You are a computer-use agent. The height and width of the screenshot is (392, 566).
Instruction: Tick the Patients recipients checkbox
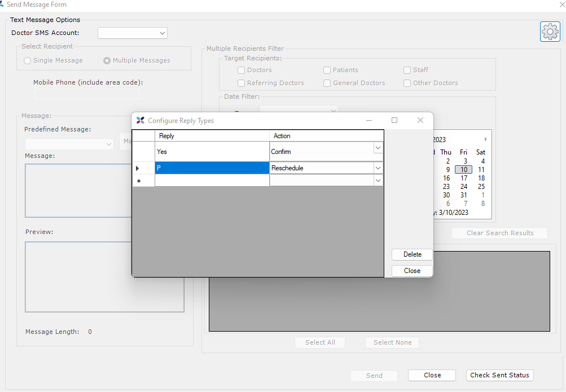pos(327,70)
